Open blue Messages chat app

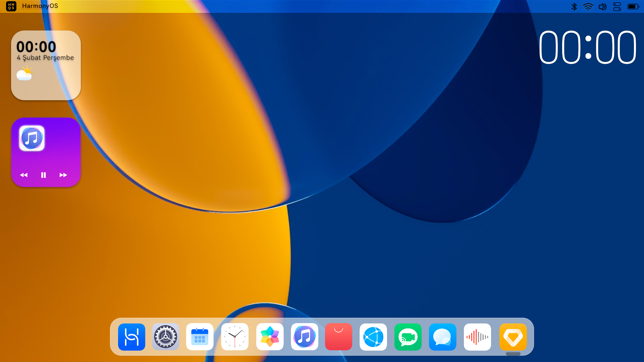(442, 337)
